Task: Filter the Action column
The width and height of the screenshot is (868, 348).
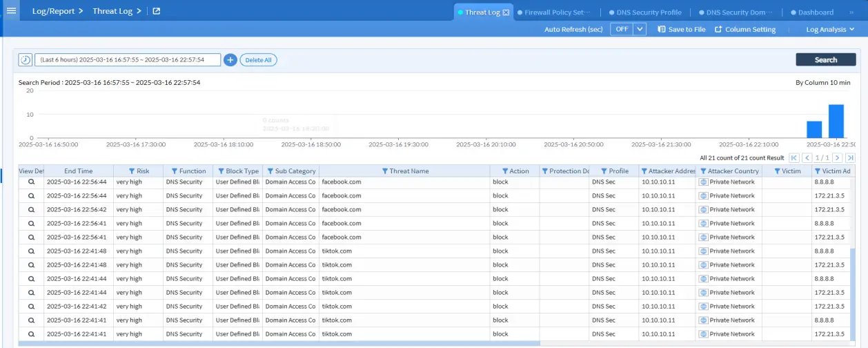Action: tap(504, 171)
